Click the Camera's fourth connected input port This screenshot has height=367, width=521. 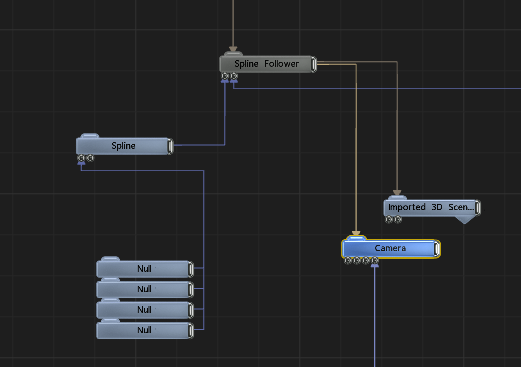coord(375,260)
